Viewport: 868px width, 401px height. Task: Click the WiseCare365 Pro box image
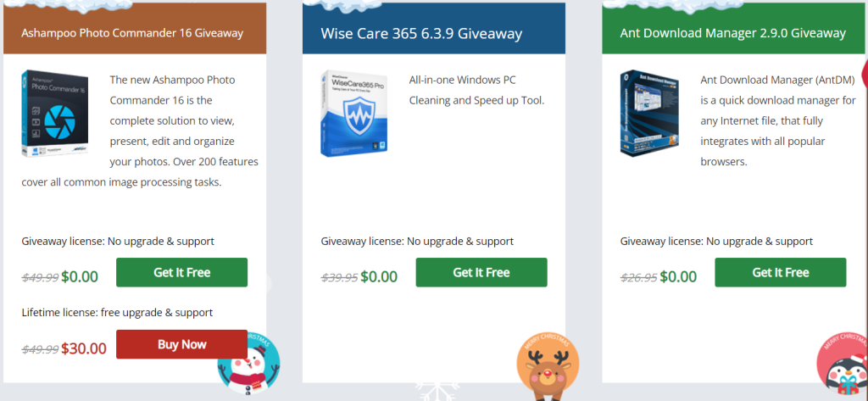[354, 113]
